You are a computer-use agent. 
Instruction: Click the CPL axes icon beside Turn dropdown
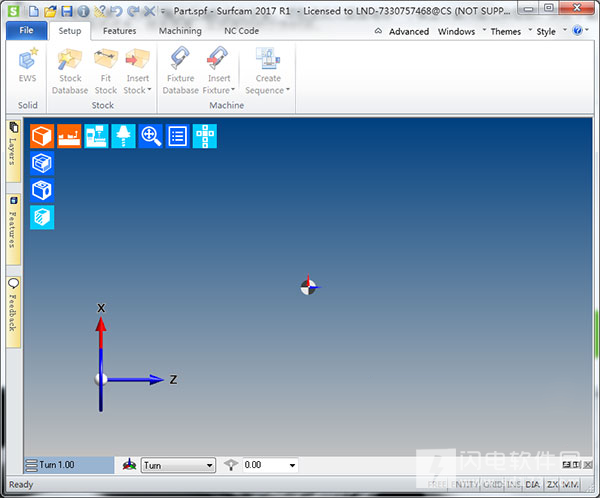pos(129,465)
